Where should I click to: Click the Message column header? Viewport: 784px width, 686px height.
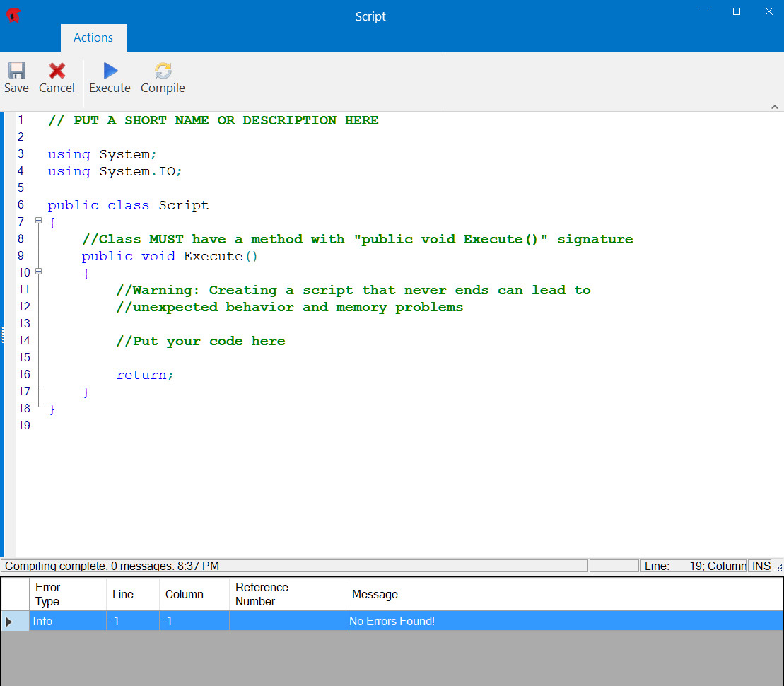(375, 594)
